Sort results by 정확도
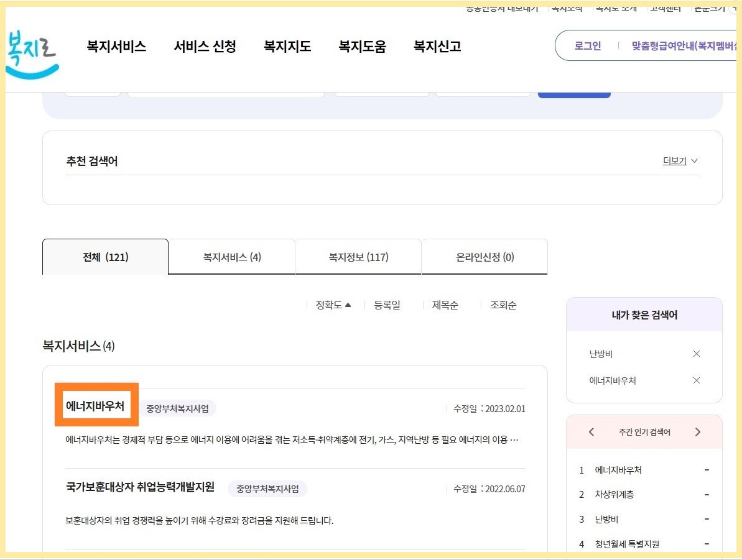This screenshot has height=560, width=742. 328,305
